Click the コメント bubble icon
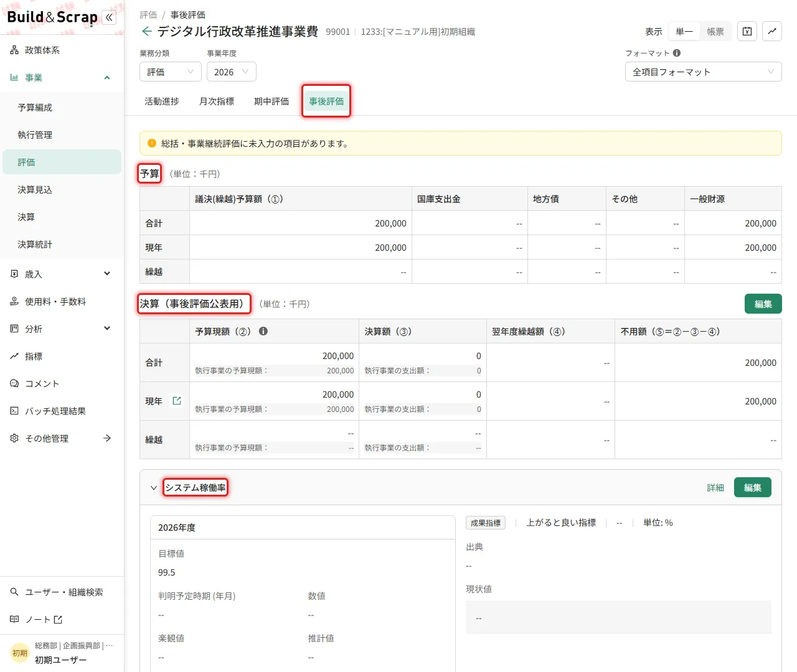The image size is (797, 672). (x=14, y=383)
